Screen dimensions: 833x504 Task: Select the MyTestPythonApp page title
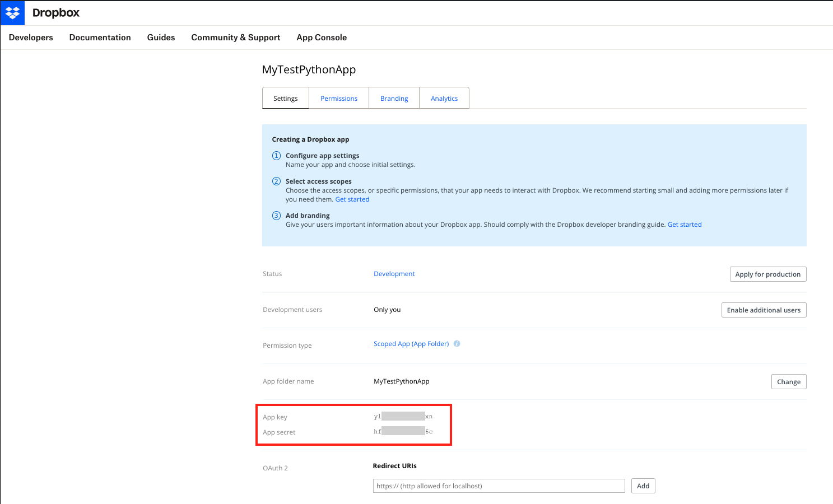309,69
